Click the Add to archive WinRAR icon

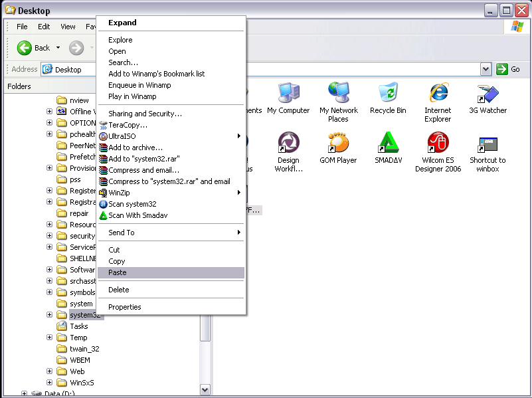103,148
